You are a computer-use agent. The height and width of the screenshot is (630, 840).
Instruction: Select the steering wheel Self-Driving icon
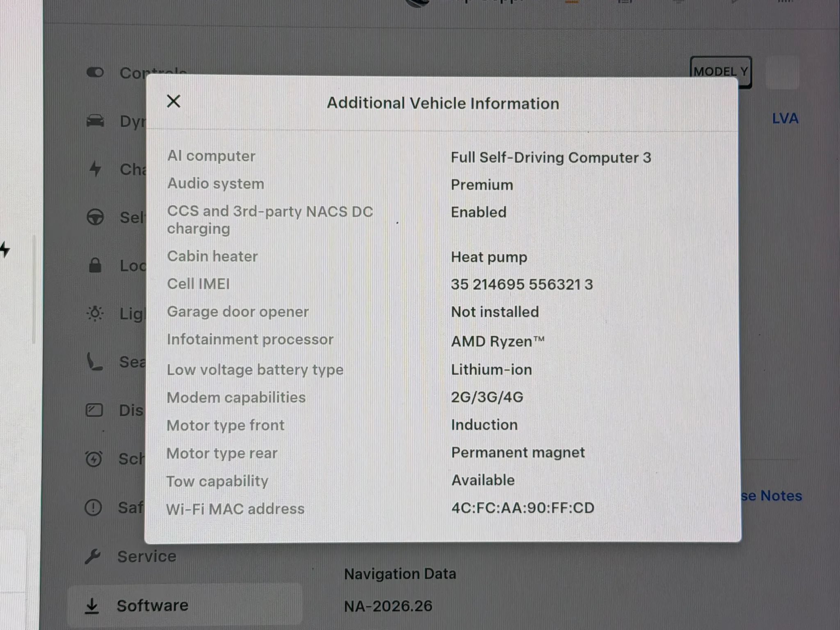(95, 217)
